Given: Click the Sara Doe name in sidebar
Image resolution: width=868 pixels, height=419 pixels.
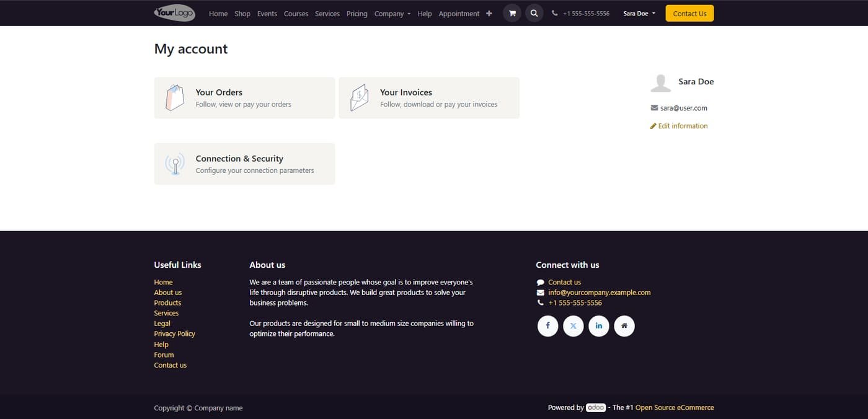Looking at the screenshot, I should (696, 81).
